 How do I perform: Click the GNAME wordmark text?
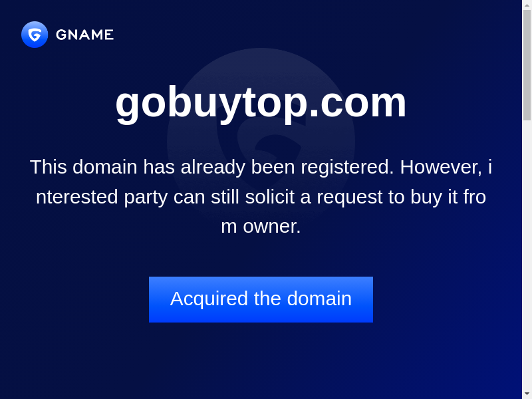(x=85, y=35)
